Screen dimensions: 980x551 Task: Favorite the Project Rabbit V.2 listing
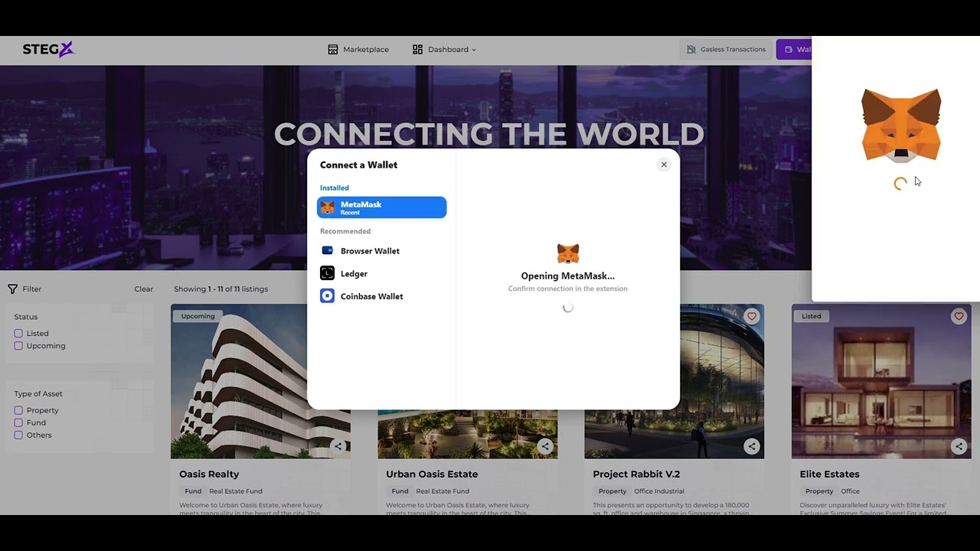(752, 316)
